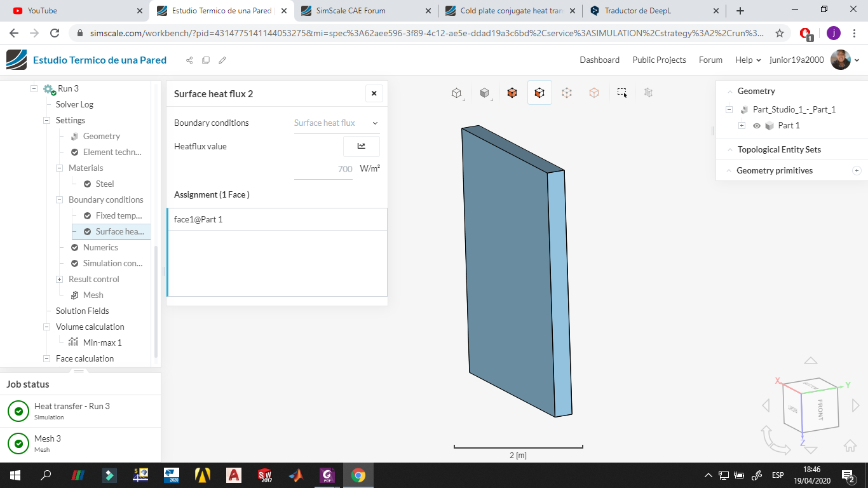Screen dimensions: 868x488
Task: Open the Forum link in header
Action: point(710,60)
